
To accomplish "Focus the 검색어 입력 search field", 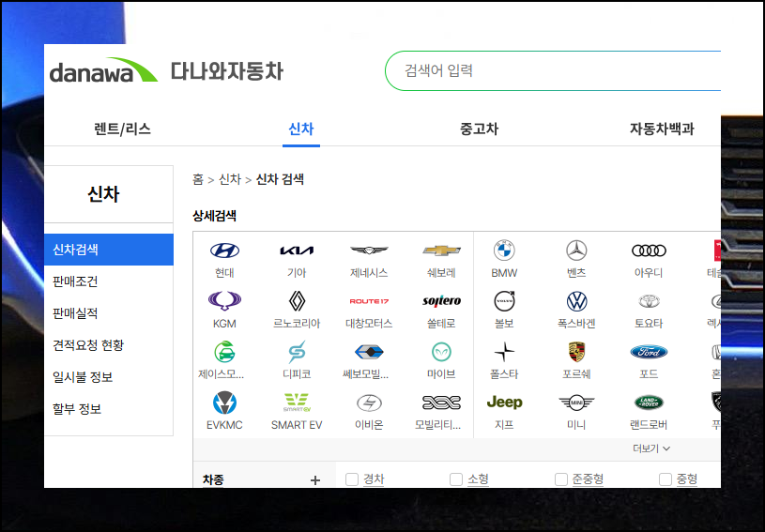I will coord(553,70).
